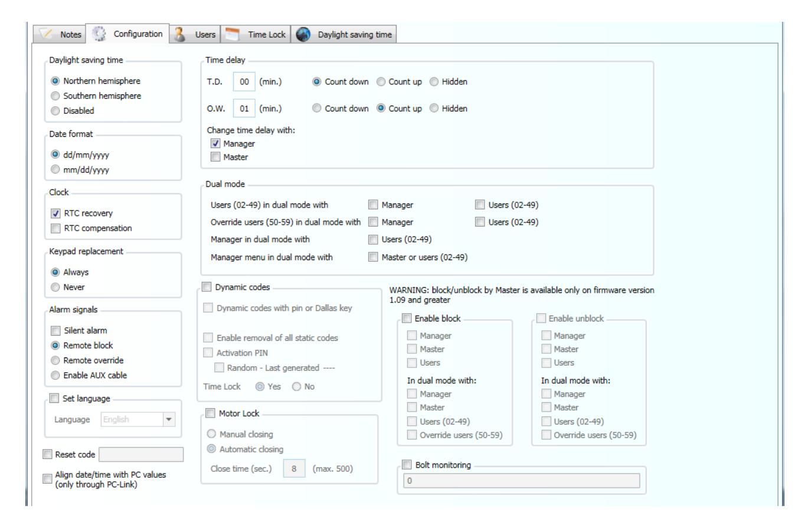Viewport: 808px width, 532px height.
Task: Open the Users tab
Action: point(194,34)
